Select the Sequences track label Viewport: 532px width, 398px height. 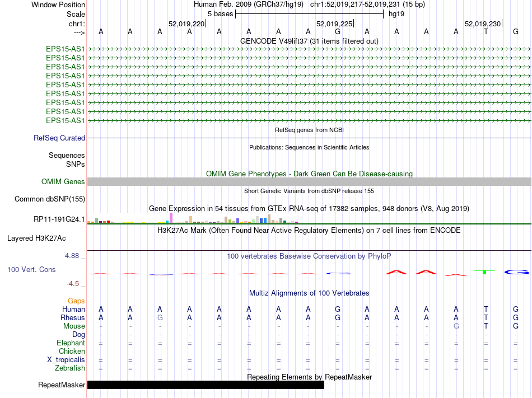pyautogui.click(x=67, y=155)
